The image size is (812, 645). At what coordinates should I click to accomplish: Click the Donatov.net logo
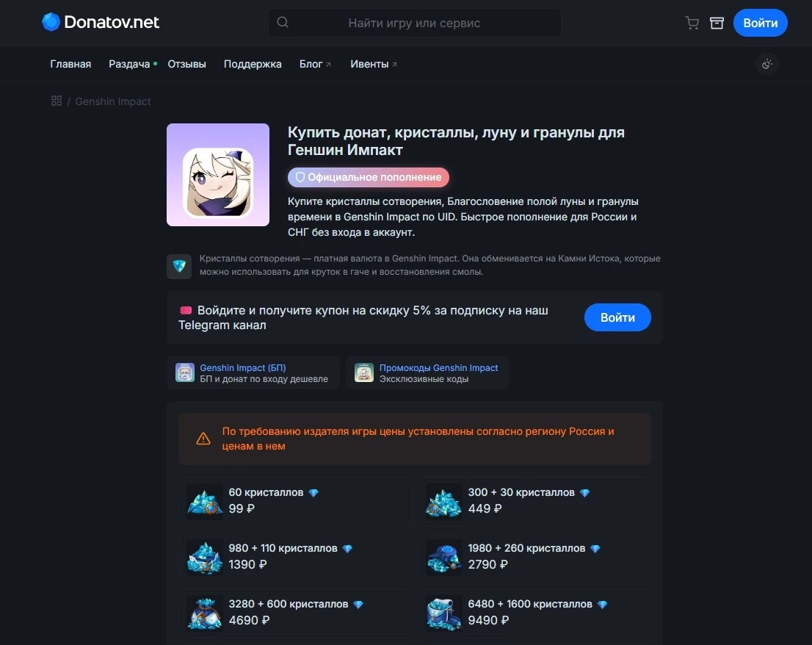point(101,22)
